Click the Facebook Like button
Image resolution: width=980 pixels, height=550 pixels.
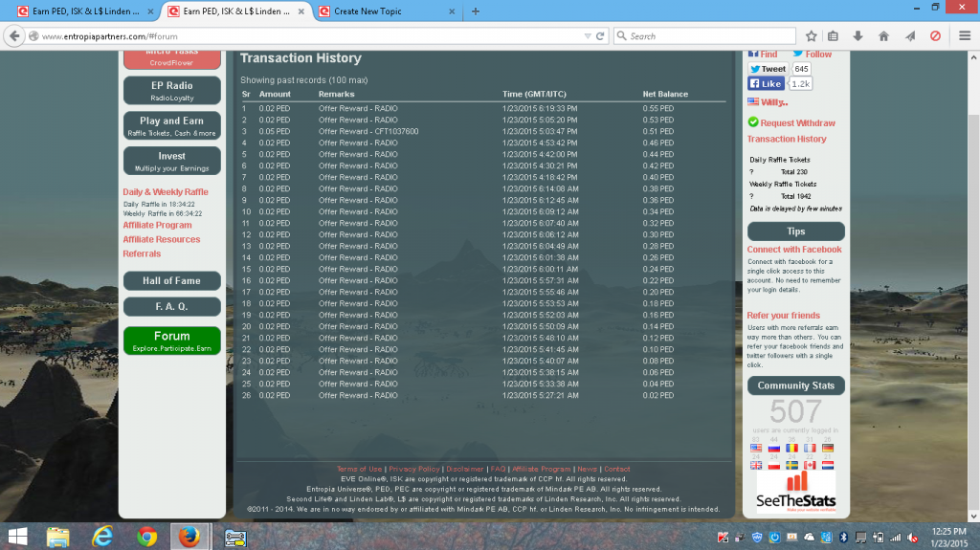click(x=766, y=84)
